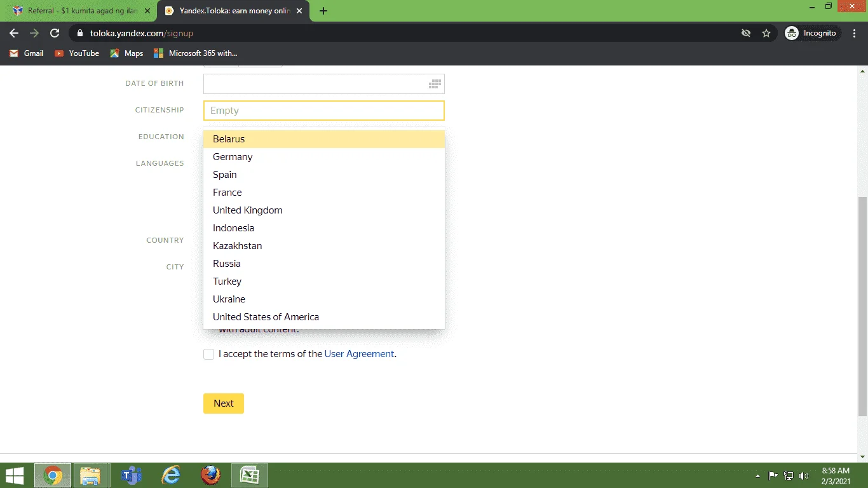Select Turkey option

point(324,281)
